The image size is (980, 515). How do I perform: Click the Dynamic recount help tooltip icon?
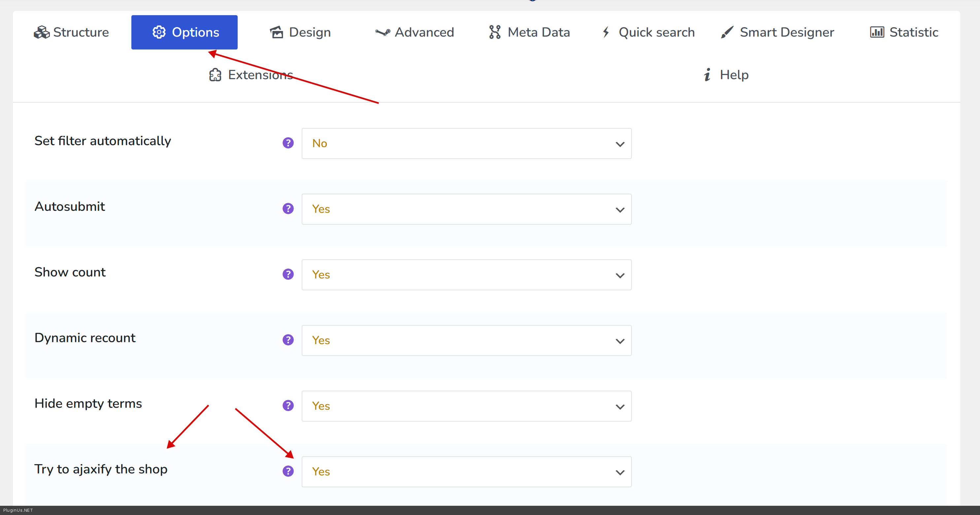pos(288,340)
